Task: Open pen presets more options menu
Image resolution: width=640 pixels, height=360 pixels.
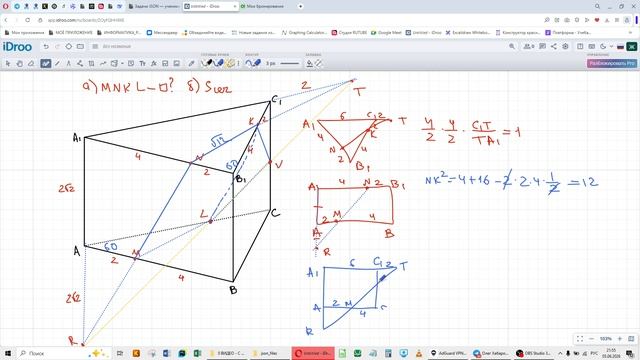Action: point(239,64)
